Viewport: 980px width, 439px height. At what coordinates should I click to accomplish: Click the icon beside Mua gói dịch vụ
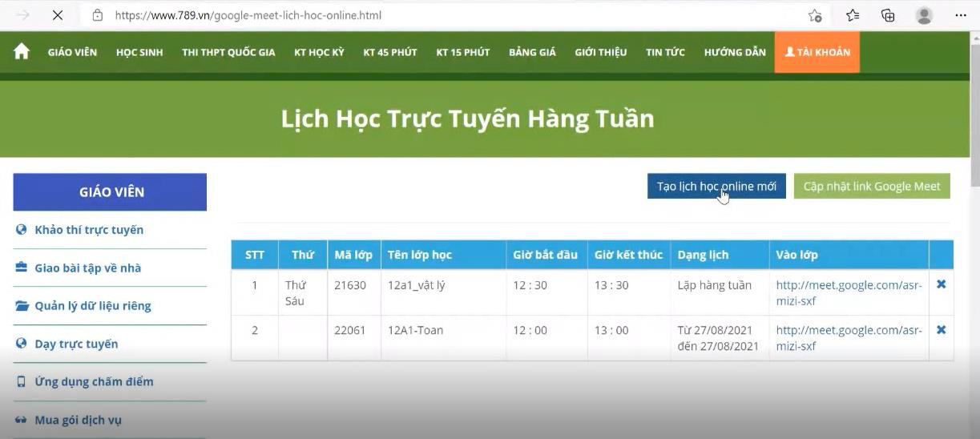coord(22,420)
